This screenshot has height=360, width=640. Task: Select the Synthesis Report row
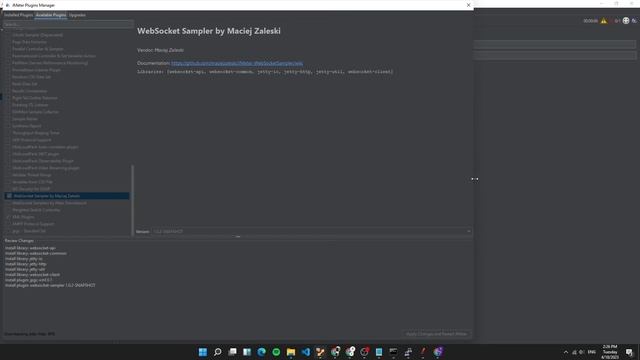67,126
